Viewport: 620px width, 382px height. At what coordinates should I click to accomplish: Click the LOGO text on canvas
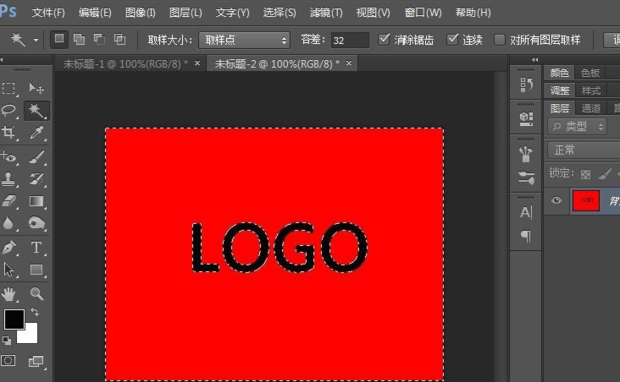[280, 248]
